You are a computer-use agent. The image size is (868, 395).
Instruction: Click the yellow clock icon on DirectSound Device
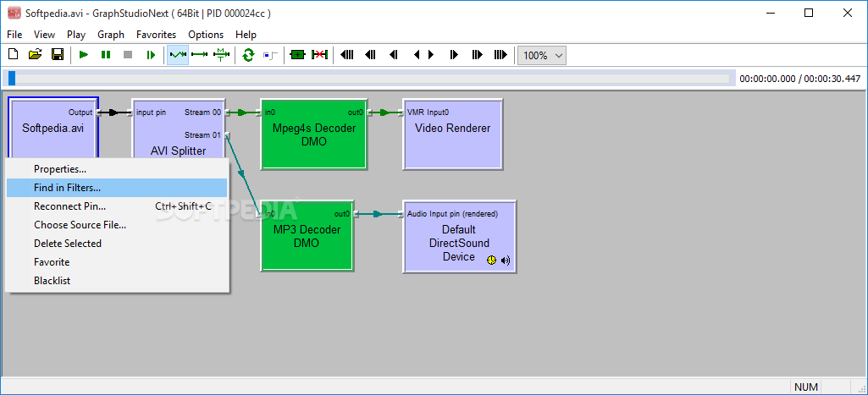[491, 260]
